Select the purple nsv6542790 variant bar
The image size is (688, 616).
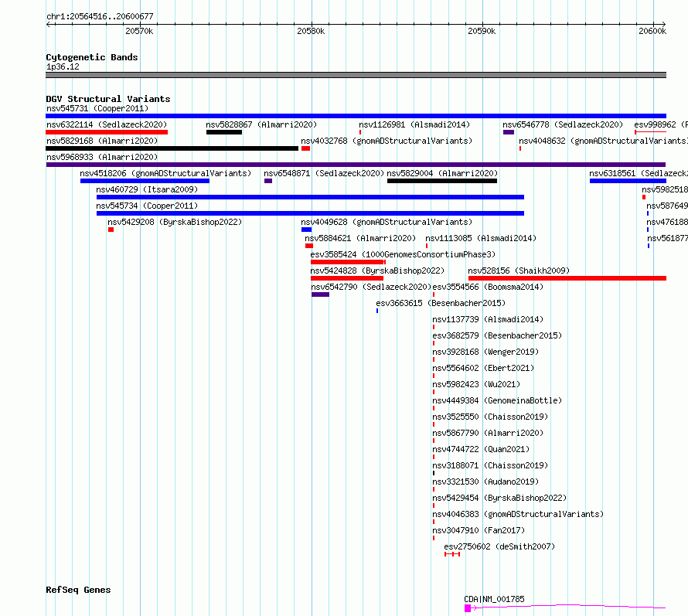[320, 294]
